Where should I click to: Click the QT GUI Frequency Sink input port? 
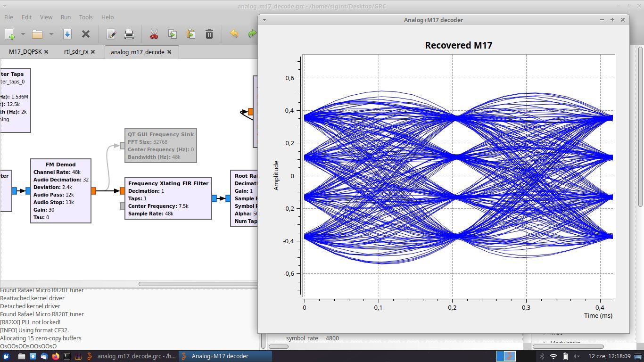click(x=122, y=146)
